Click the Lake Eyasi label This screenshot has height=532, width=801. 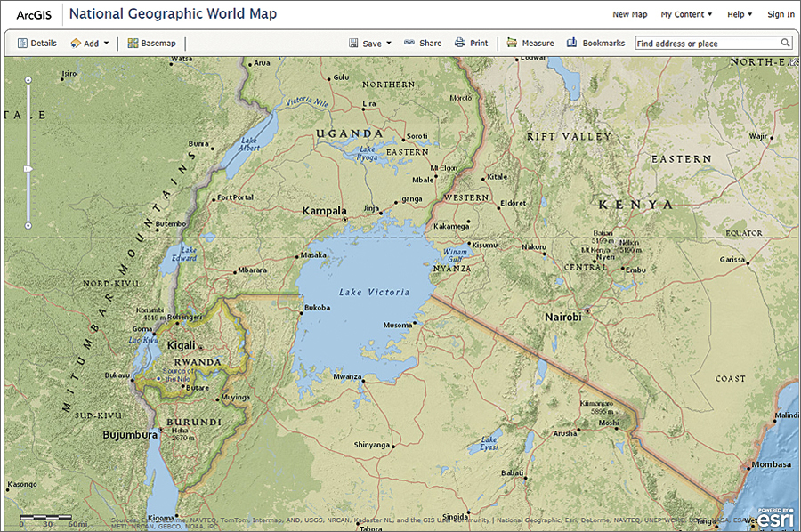pyautogui.click(x=489, y=443)
